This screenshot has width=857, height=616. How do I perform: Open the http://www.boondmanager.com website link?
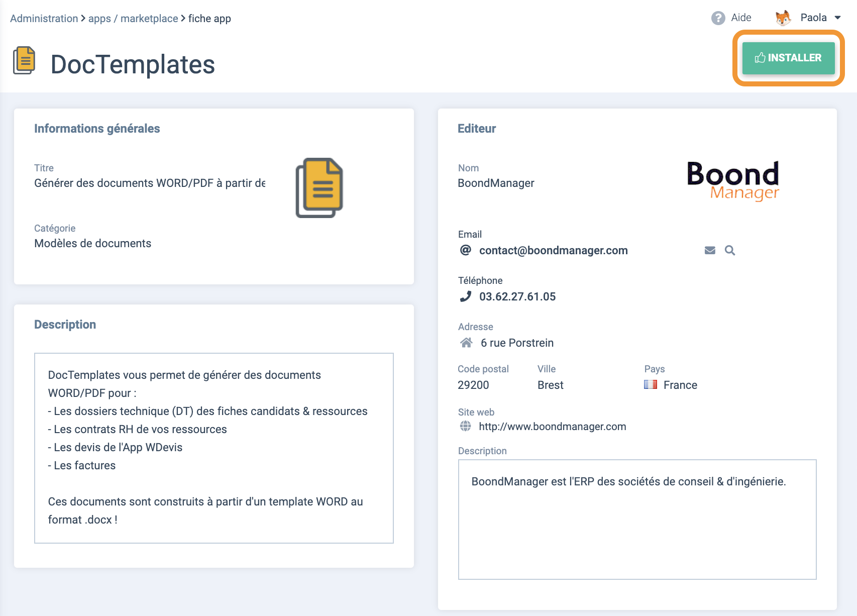pos(552,427)
